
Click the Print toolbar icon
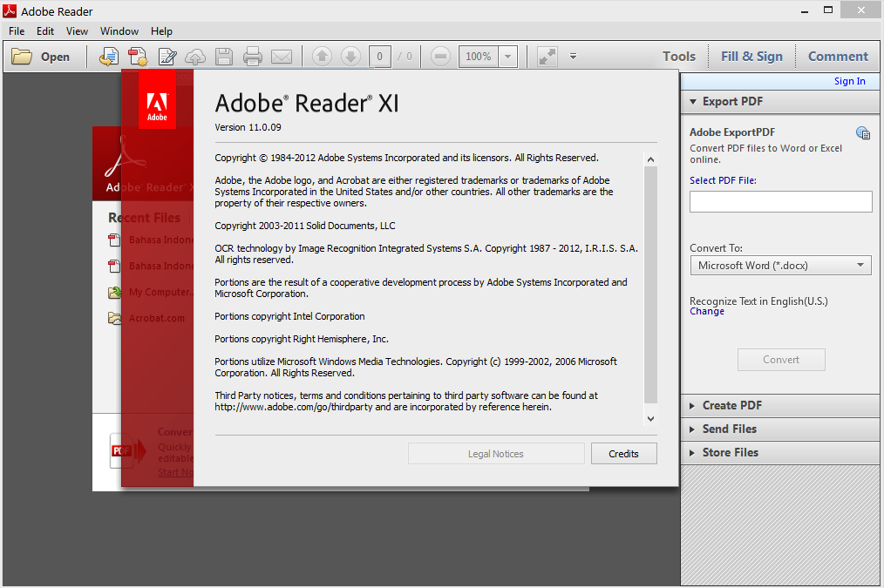coord(252,57)
